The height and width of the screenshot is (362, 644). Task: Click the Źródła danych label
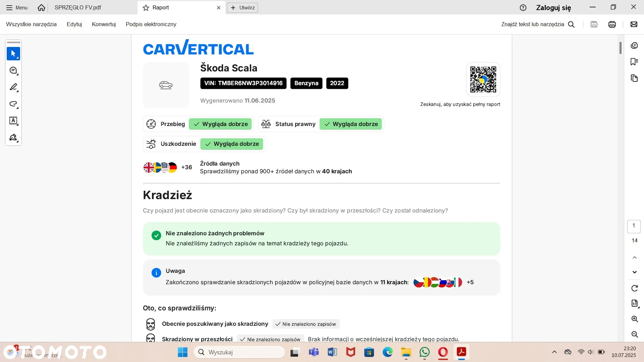click(x=220, y=163)
